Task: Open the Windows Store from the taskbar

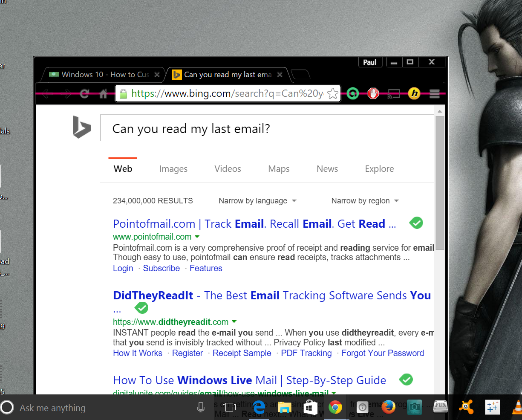Action: [310, 408]
